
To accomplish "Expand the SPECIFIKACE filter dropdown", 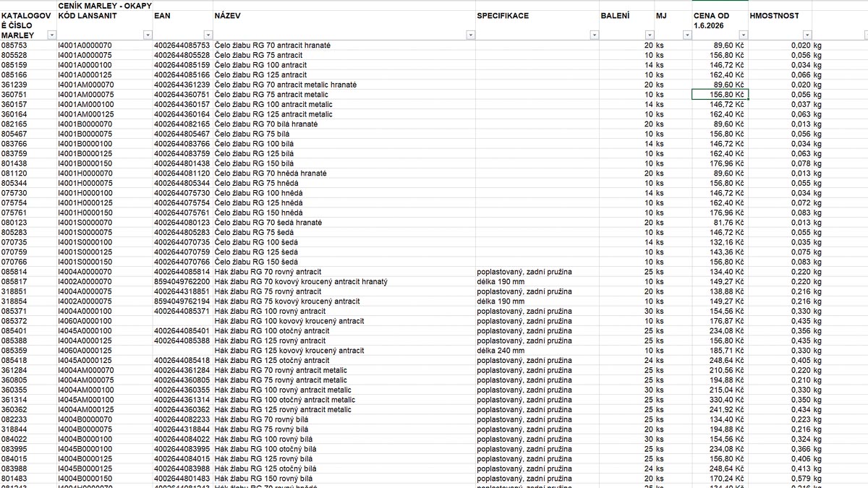I will point(594,35).
